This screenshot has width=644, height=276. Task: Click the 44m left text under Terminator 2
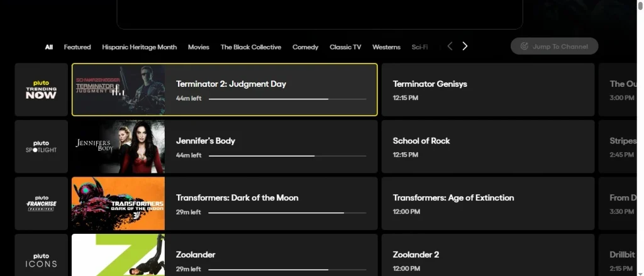[x=189, y=99]
